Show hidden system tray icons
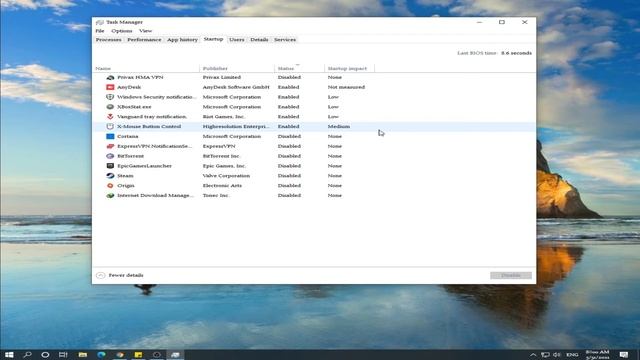The image size is (640, 360). point(533,355)
